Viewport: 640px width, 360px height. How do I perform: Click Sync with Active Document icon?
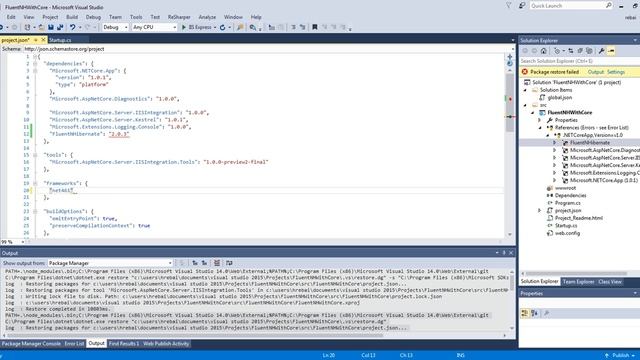pos(571,51)
